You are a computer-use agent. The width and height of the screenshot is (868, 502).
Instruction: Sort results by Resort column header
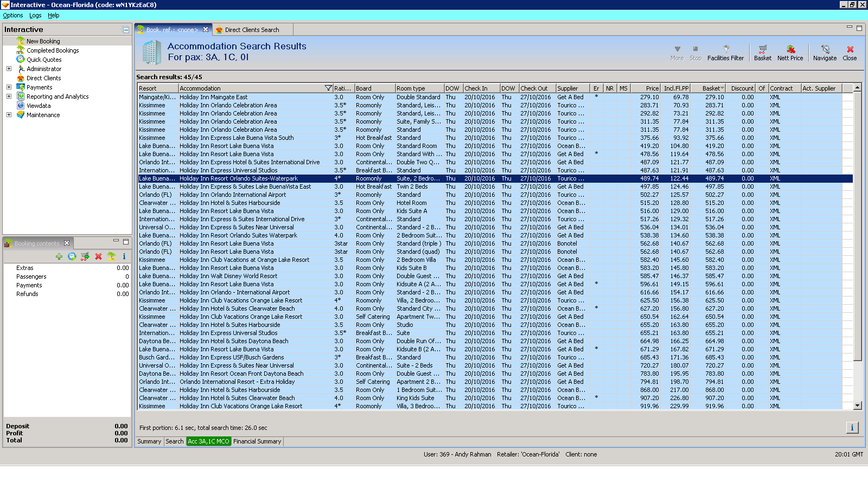(x=158, y=88)
